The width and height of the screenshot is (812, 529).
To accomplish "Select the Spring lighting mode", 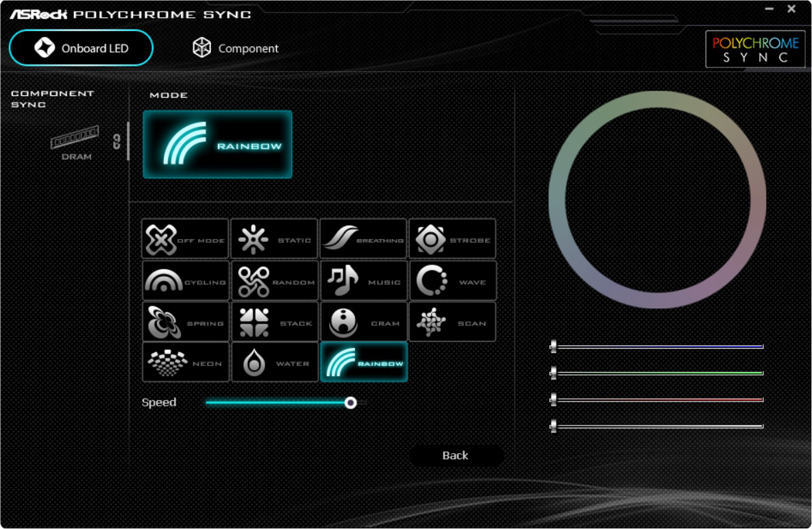I will click(186, 322).
